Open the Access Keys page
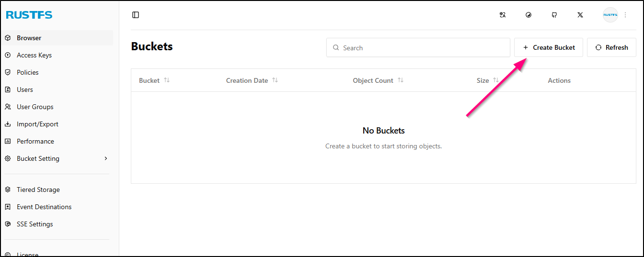Image resolution: width=644 pixels, height=257 pixels. [x=34, y=55]
